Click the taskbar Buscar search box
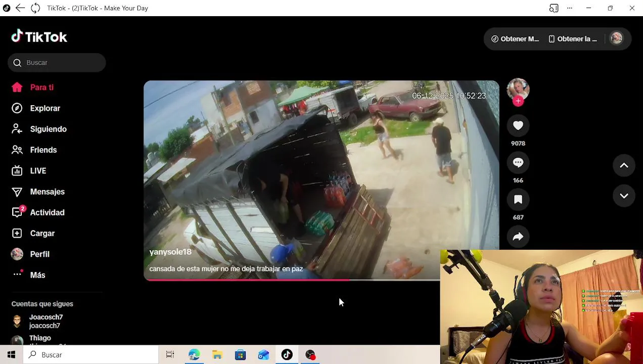This screenshot has width=643, height=364. pos(91,355)
